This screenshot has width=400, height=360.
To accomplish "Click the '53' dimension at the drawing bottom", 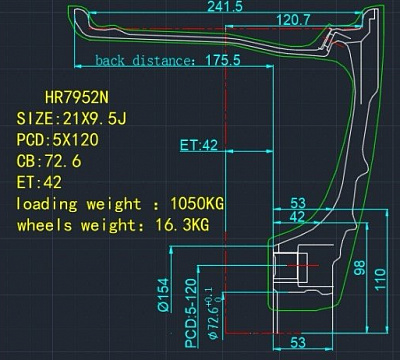I will point(298,343).
